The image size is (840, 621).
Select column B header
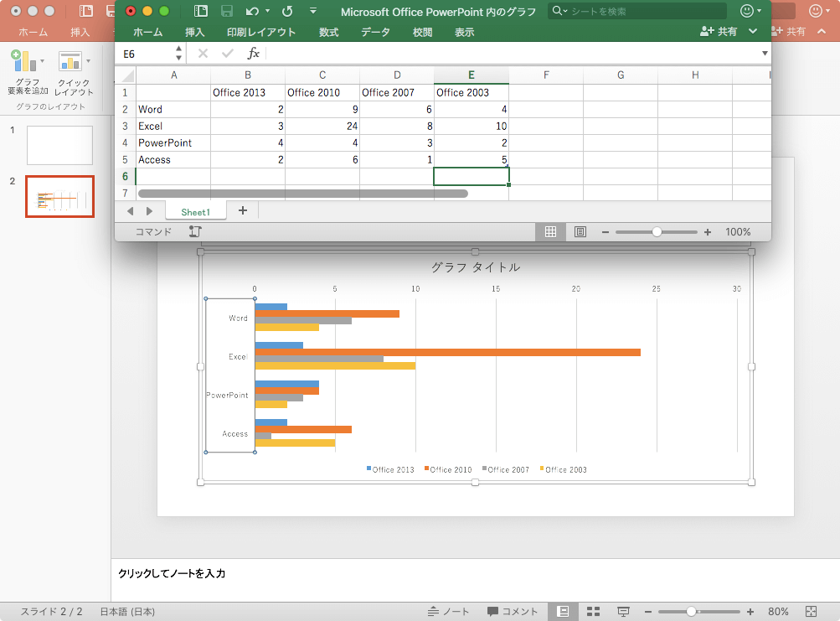[248, 75]
